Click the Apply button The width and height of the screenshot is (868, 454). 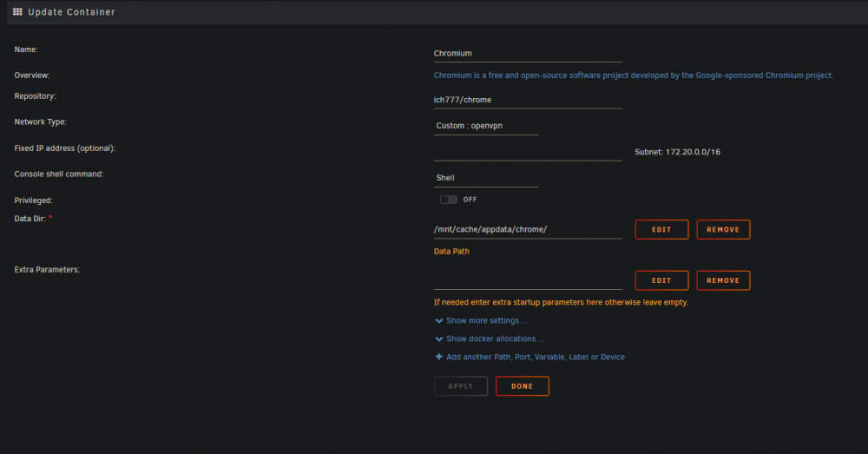[x=461, y=386]
